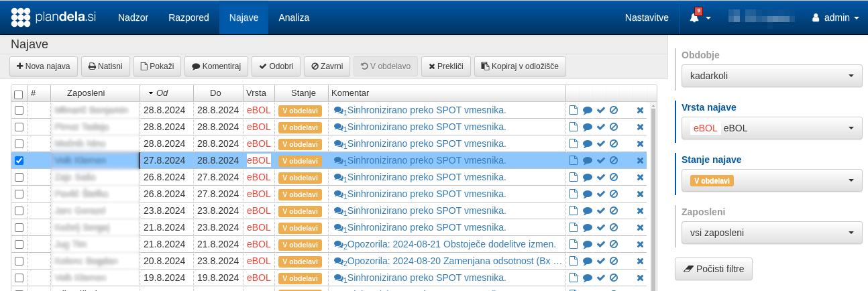Open the Analiza menu item
Image resolution: width=868 pixels, height=291 pixels.
tap(294, 17)
